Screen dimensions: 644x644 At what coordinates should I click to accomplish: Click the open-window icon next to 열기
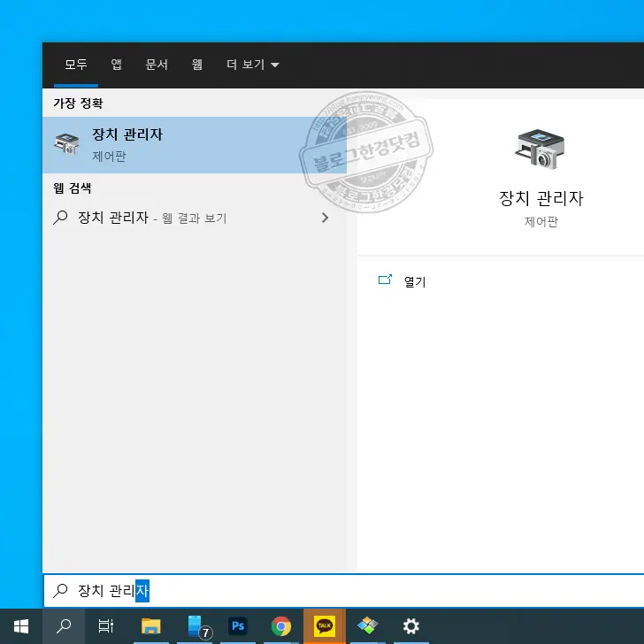click(x=385, y=280)
